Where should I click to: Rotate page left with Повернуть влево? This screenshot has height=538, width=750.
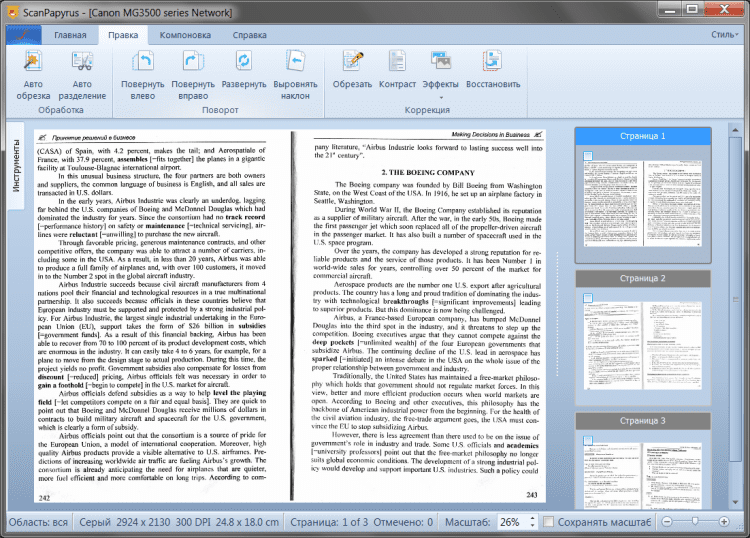(143, 61)
